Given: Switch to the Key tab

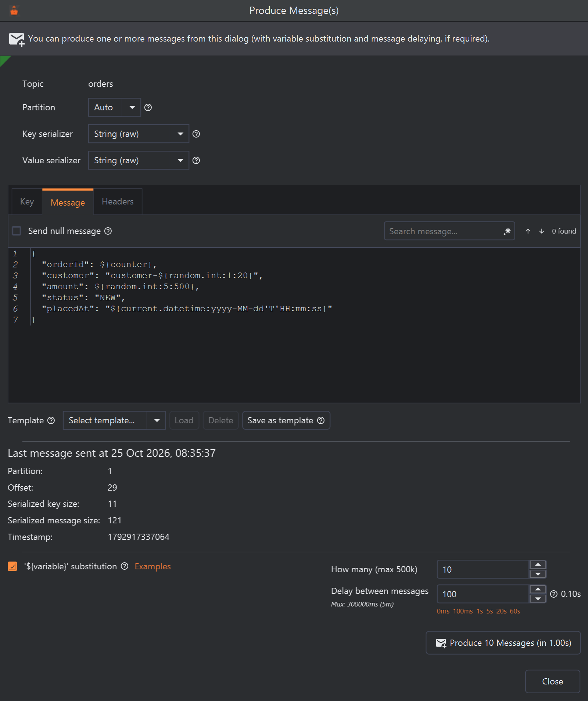Looking at the screenshot, I should (27, 202).
